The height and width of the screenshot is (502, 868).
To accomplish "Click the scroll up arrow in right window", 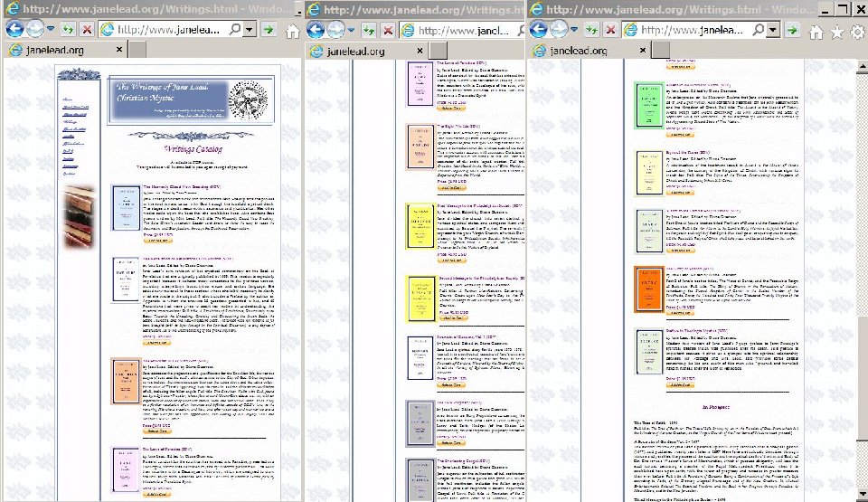I will coord(862,66).
